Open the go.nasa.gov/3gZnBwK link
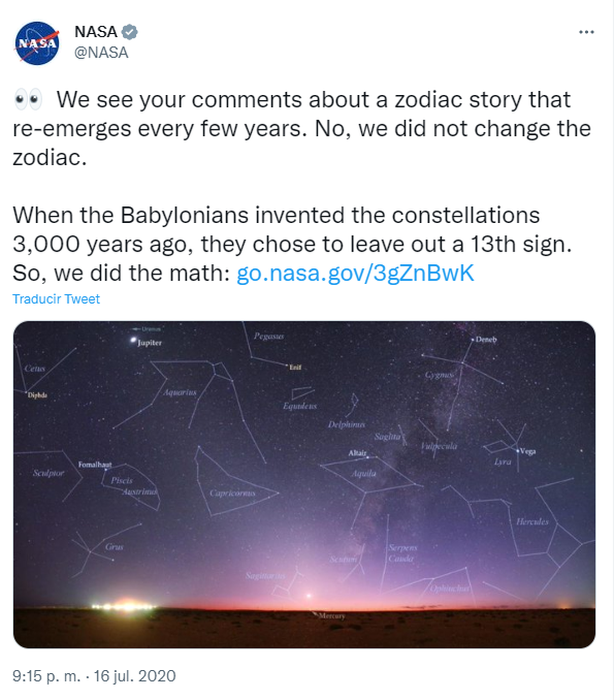The width and height of the screenshot is (614, 700). point(355,273)
